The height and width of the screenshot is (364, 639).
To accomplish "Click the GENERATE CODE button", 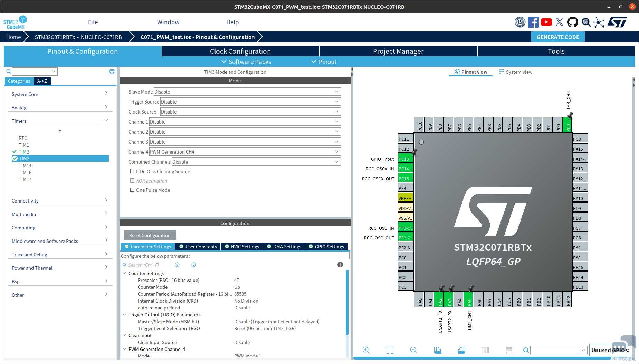I will (x=558, y=37).
